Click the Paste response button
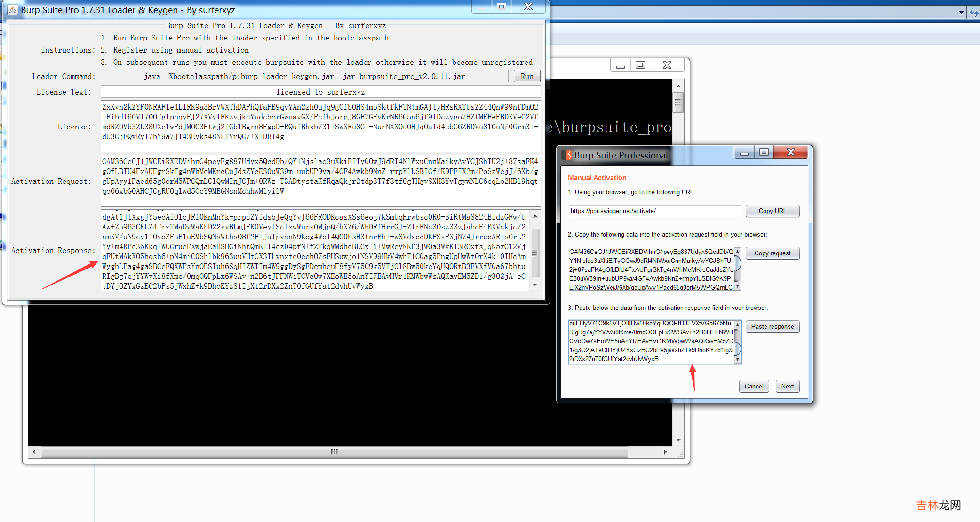Viewport: 980px width, 522px height. pos(772,326)
